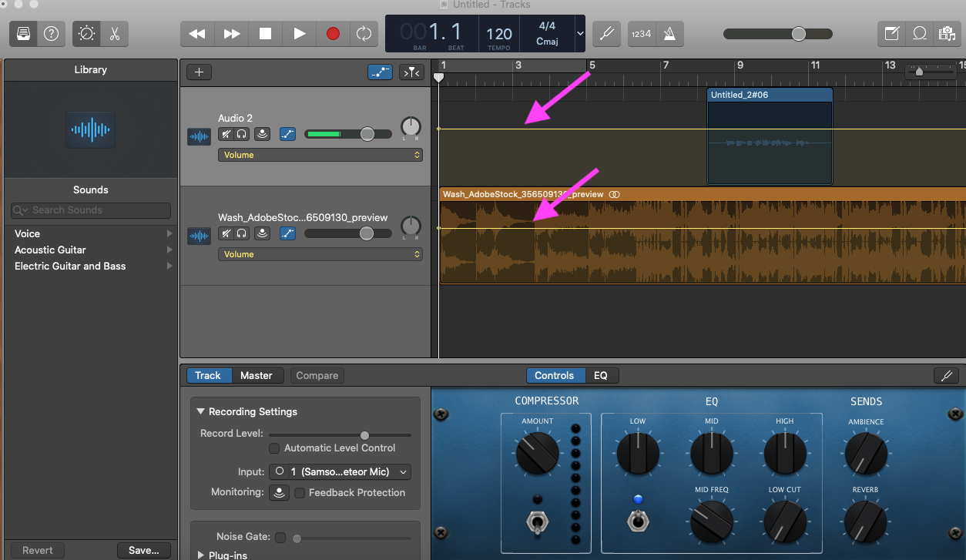The width and height of the screenshot is (966, 560).
Task: Open the Loop Browser
Action: (x=919, y=34)
